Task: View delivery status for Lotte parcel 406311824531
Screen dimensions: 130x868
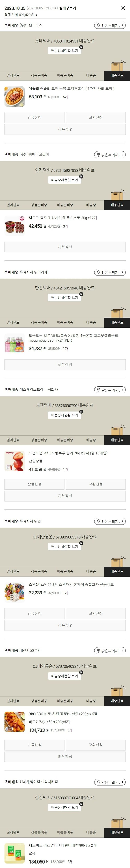Action: (x=65, y=51)
